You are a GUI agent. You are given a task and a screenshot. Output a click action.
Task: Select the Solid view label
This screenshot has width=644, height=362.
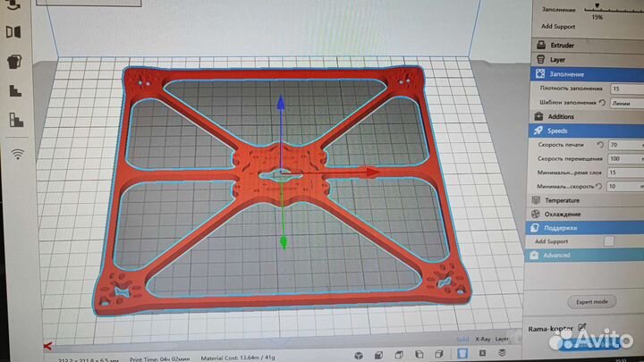coord(462,339)
